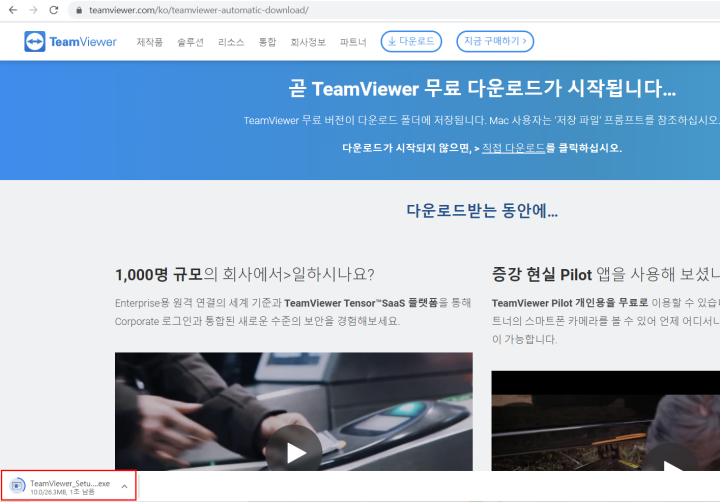This screenshot has height=502, width=720.
Task: Click the '다운로드받는 동안에...' heading
Action: 482,211
